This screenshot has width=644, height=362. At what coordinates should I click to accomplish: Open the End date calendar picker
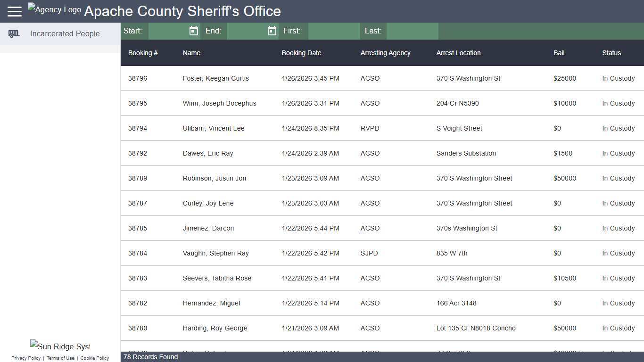tap(272, 31)
